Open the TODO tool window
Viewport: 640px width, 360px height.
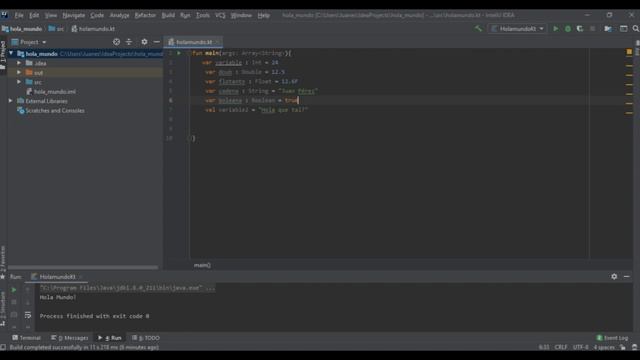coord(146,338)
